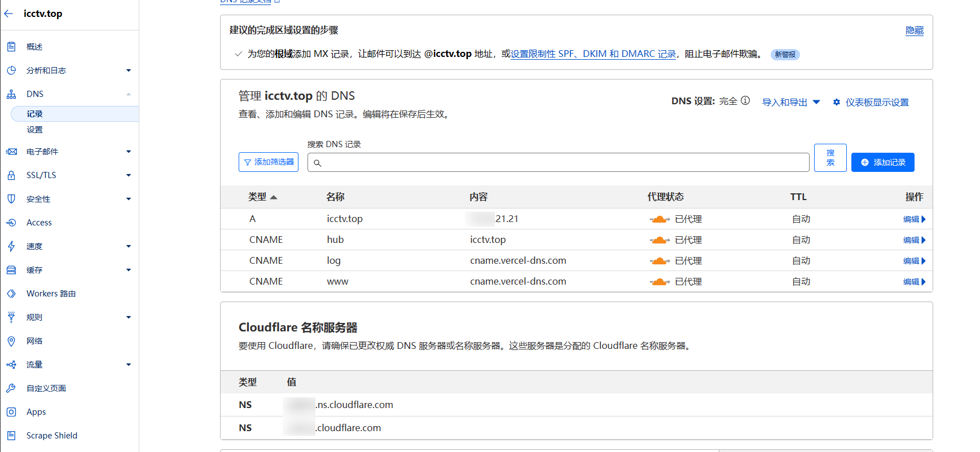Screen dimensions: 980x452
Task: Select 设置 under the DNS menu
Action: coord(35,130)
